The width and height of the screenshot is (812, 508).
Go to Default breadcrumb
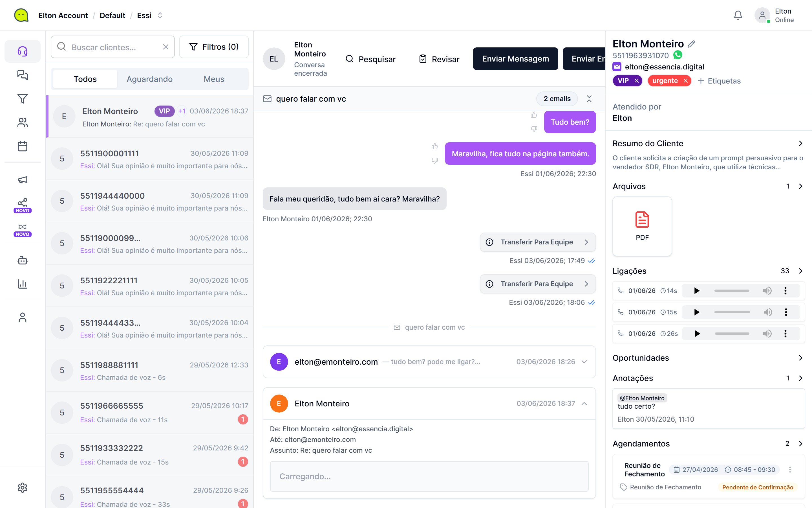[x=112, y=16]
